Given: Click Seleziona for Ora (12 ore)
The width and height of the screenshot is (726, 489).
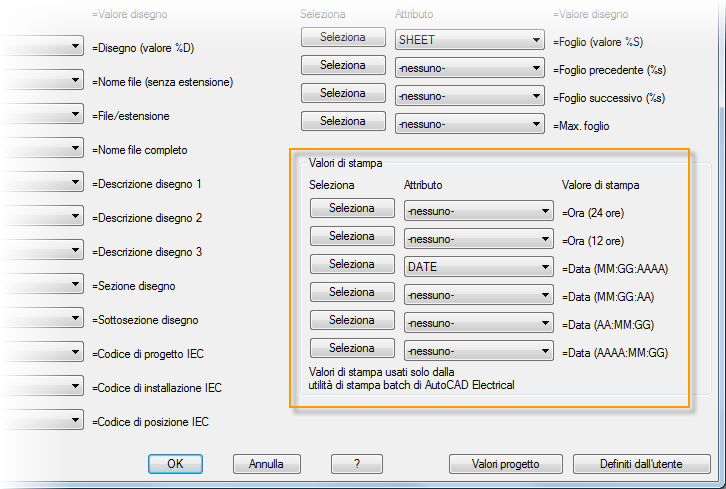Looking at the screenshot, I should pos(352,237).
